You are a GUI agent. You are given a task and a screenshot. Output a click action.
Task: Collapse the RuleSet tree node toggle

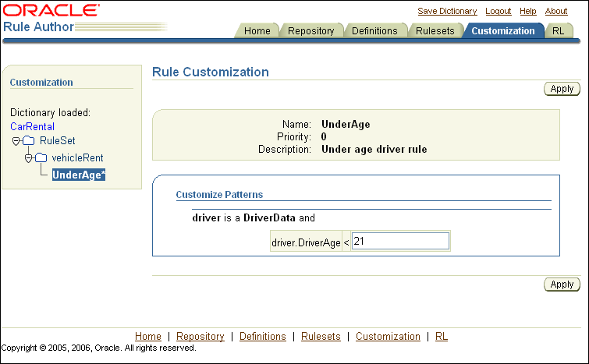click(16, 141)
